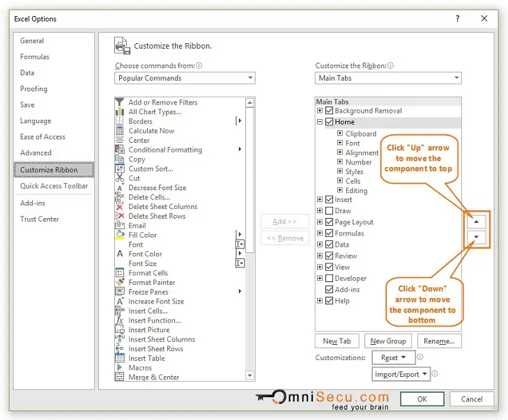Click the Copy command icon

click(120, 159)
